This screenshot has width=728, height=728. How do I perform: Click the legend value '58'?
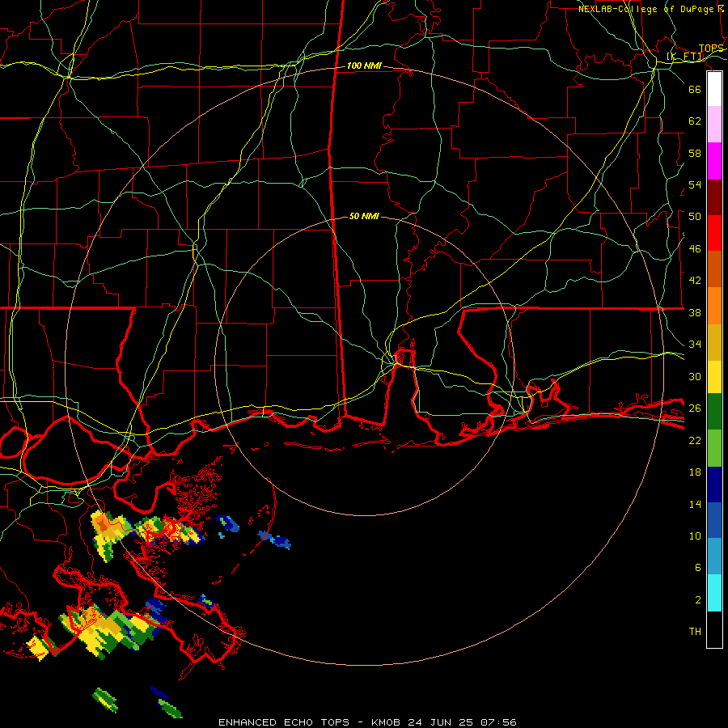[x=695, y=153]
